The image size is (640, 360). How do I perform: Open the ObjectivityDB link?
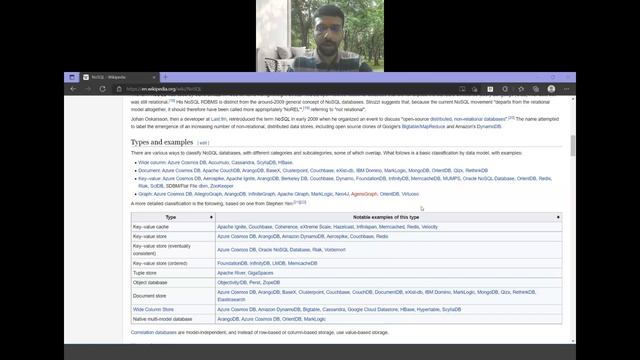[232, 282]
